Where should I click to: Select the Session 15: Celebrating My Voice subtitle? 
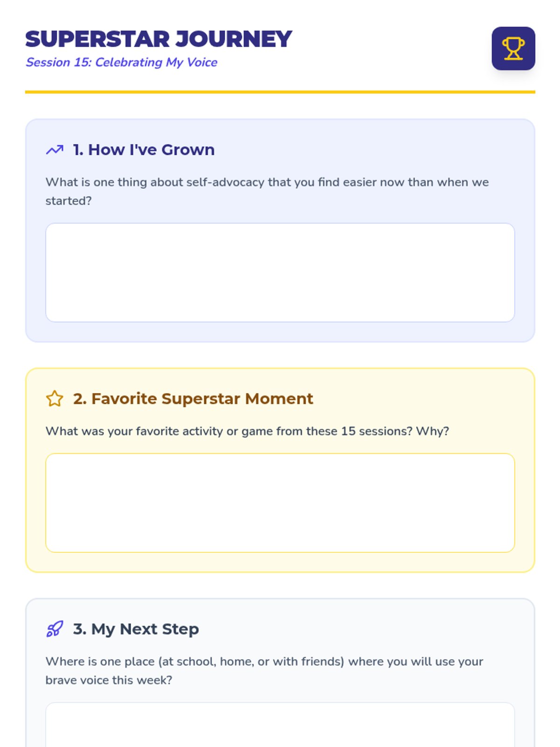[x=121, y=62]
